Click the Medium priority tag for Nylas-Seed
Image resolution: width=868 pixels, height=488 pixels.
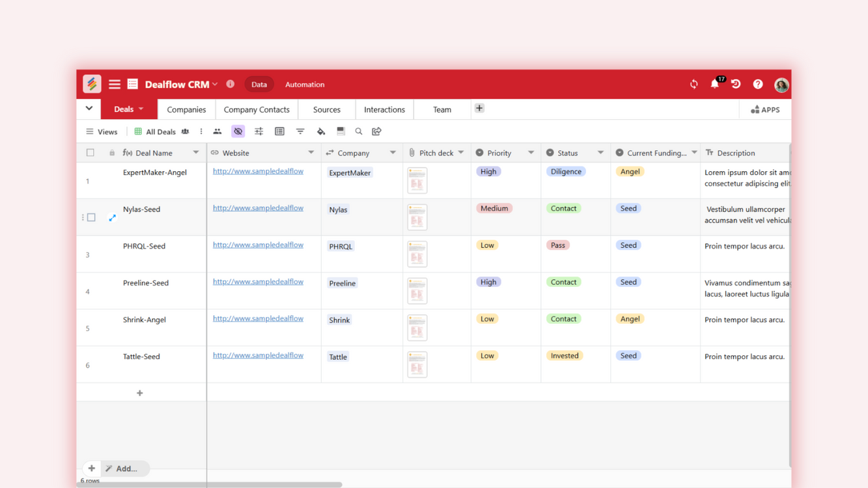point(494,208)
